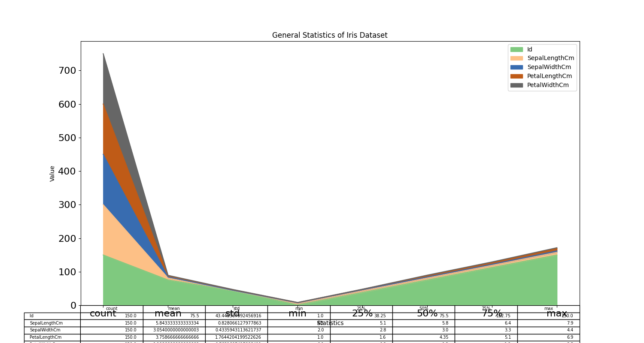The width and height of the screenshot is (644, 343).
Task: Click the large count x-axis tick label
Action: 103,314
